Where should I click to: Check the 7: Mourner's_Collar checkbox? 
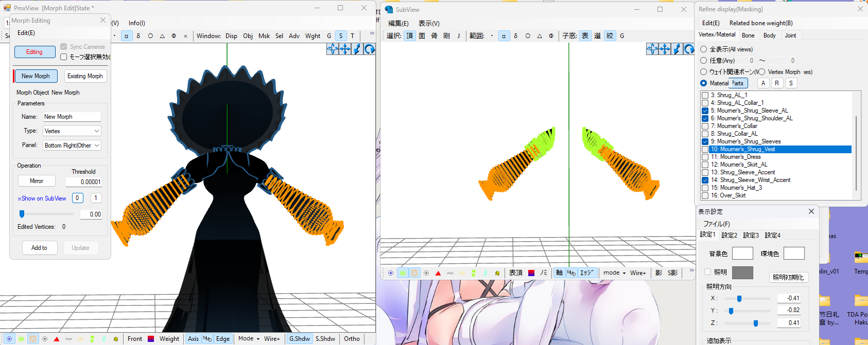coord(705,126)
